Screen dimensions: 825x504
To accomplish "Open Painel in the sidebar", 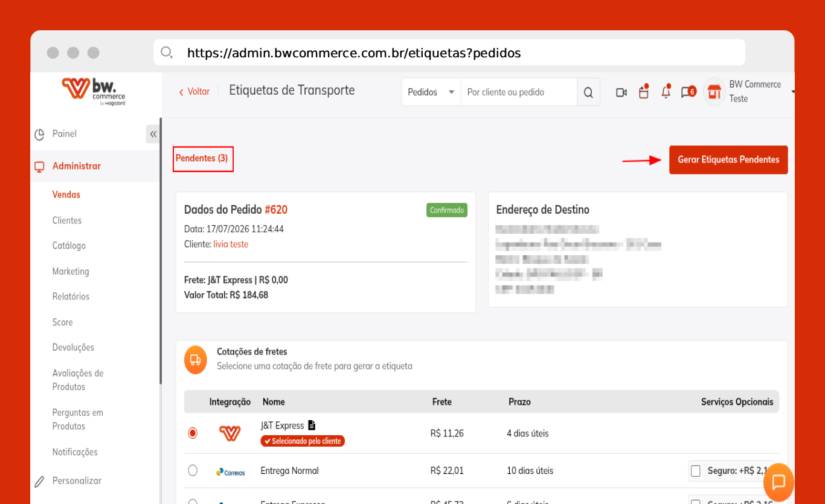I will 65,134.
